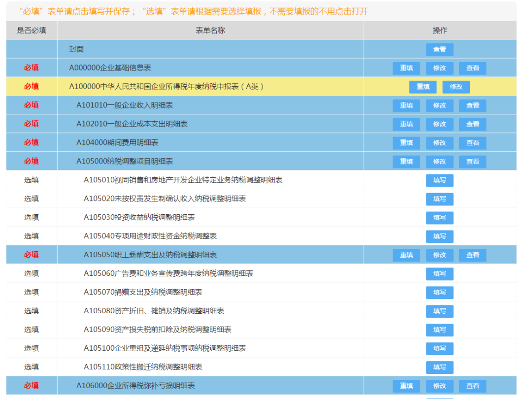Click 重填 for A000000企业基础信息表

click(406, 68)
